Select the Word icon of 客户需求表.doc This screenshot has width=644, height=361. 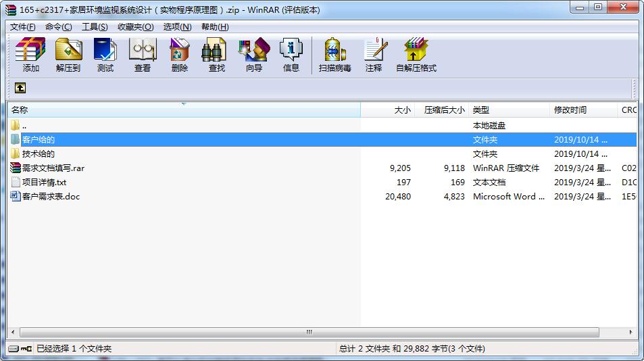pos(15,196)
